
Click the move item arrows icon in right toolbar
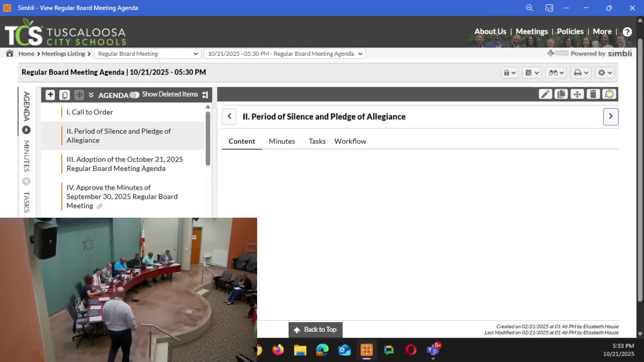577,94
